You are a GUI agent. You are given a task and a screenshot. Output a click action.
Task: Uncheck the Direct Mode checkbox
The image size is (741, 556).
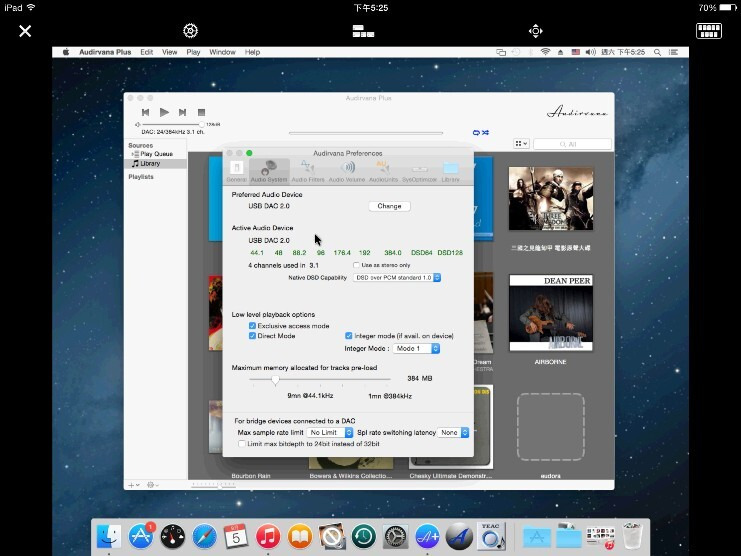pyautogui.click(x=252, y=336)
